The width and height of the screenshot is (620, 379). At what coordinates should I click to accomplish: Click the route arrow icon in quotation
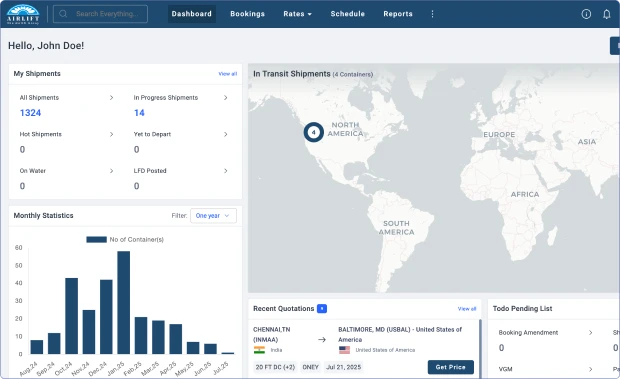322,339
